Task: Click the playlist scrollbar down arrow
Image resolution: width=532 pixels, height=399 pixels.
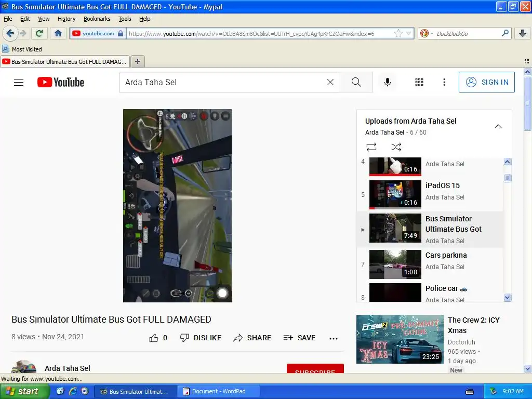Action: [x=507, y=298]
